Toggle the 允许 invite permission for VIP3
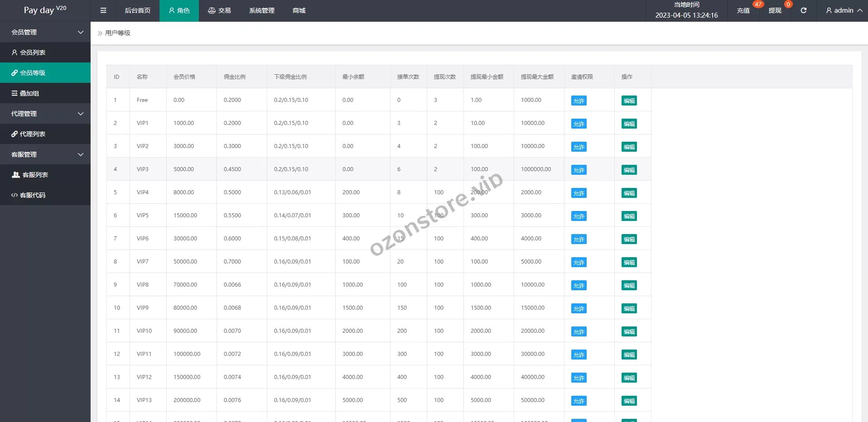 click(x=579, y=170)
